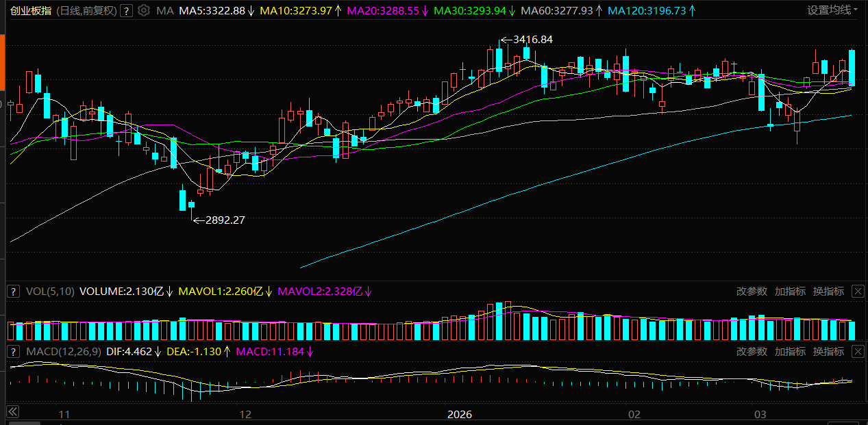Image resolution: width=868 pixels, height=425 pixels.
Task: Click the help icon next to MACD(12,26,9)
Action: (13, 352)
